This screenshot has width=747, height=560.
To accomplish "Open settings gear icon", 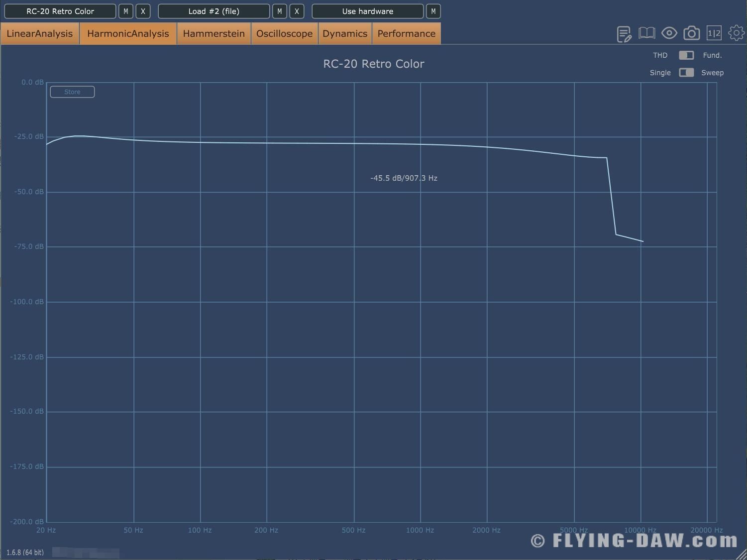I will 736,33.
